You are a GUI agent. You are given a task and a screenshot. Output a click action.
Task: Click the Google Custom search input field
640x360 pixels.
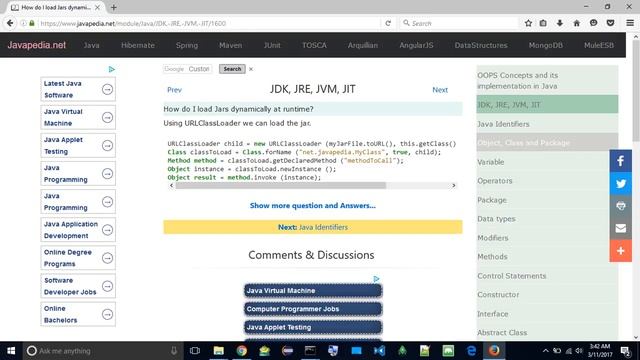click(187, 69)
